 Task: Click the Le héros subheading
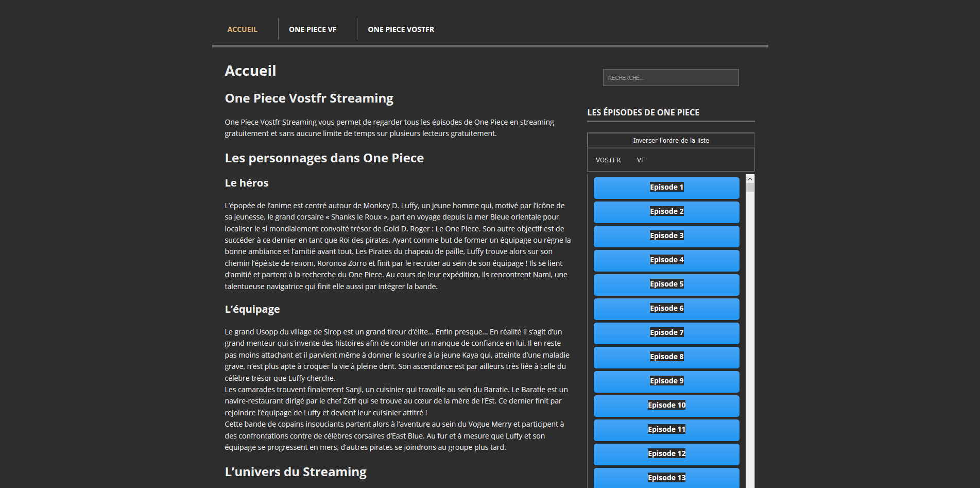(246, 183)
